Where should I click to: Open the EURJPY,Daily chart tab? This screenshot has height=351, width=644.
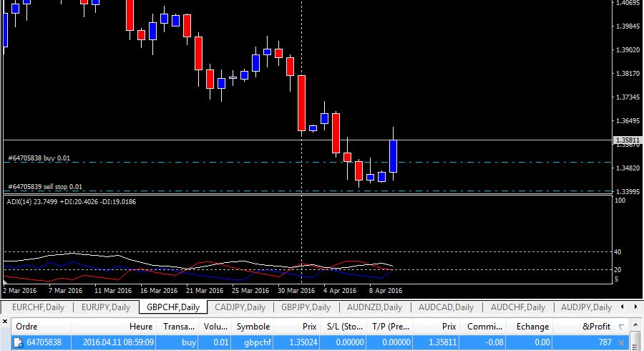106,307
